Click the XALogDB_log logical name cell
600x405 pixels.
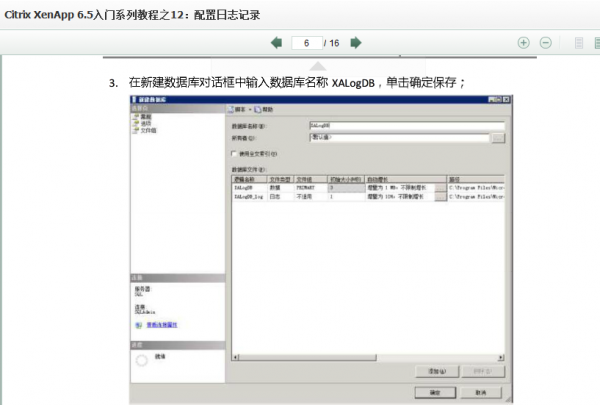click(x=249, y=196)
